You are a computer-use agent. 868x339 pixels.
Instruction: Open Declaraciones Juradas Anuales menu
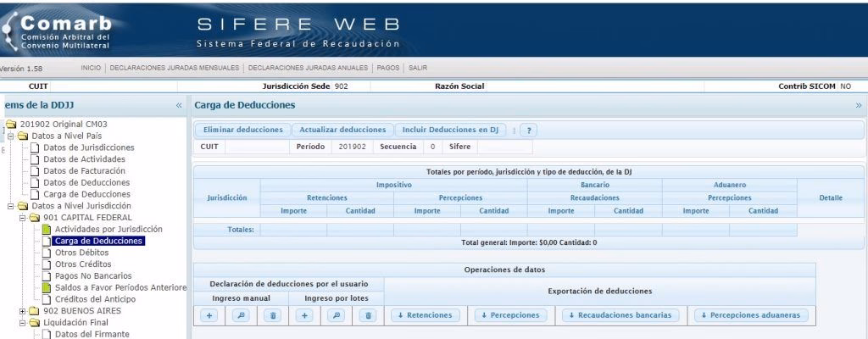tap(308, 68)
